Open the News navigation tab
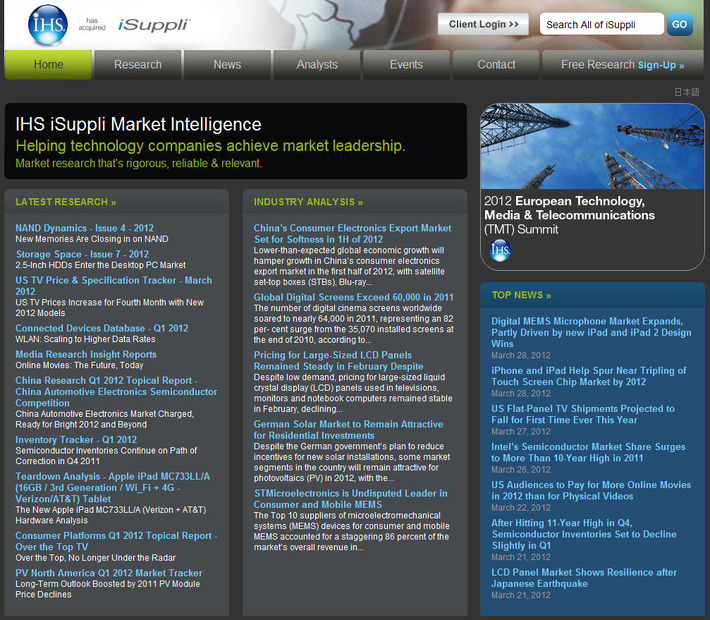 click(227, 65)
